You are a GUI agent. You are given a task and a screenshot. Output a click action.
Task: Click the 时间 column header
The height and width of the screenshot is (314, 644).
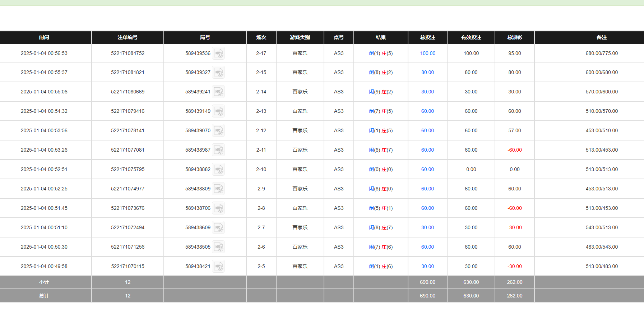click(44, 37)
